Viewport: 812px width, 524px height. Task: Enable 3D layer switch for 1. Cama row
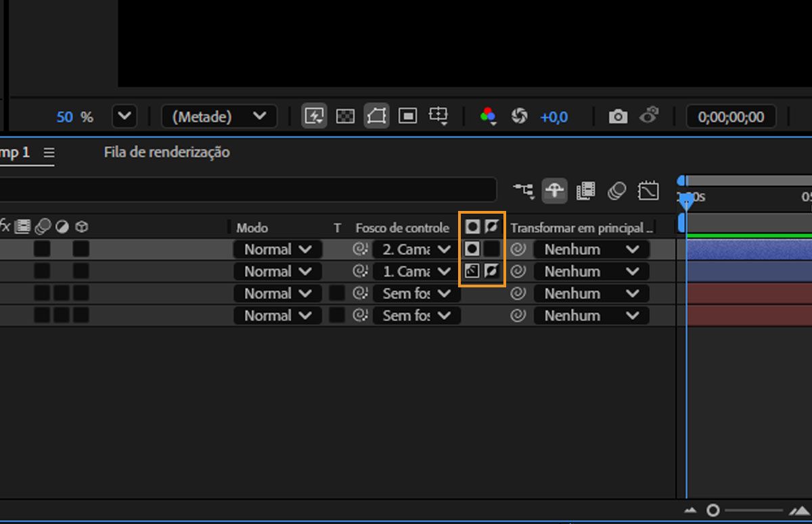coord(81,271)
